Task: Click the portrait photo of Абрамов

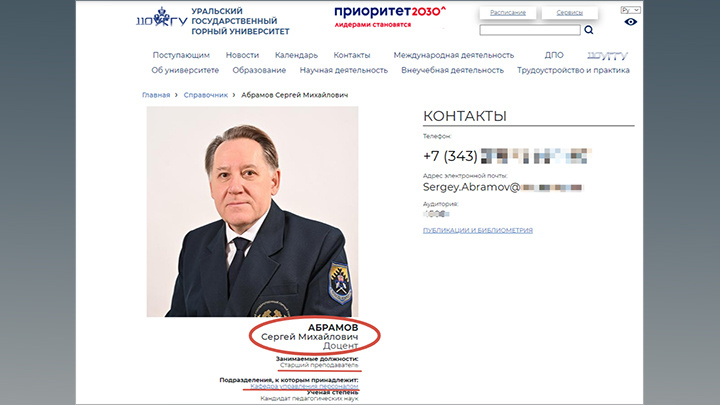Action: click(x=253, y=212)
